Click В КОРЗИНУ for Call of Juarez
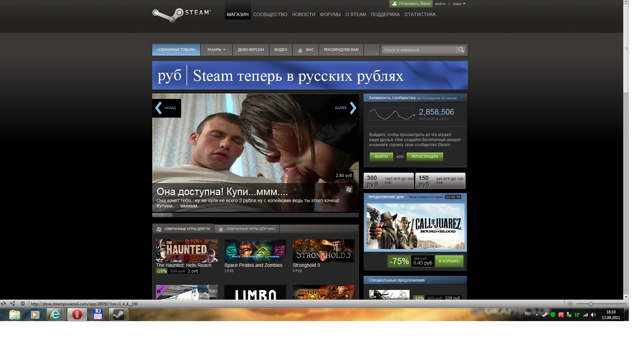 click(x=449, y=261)
